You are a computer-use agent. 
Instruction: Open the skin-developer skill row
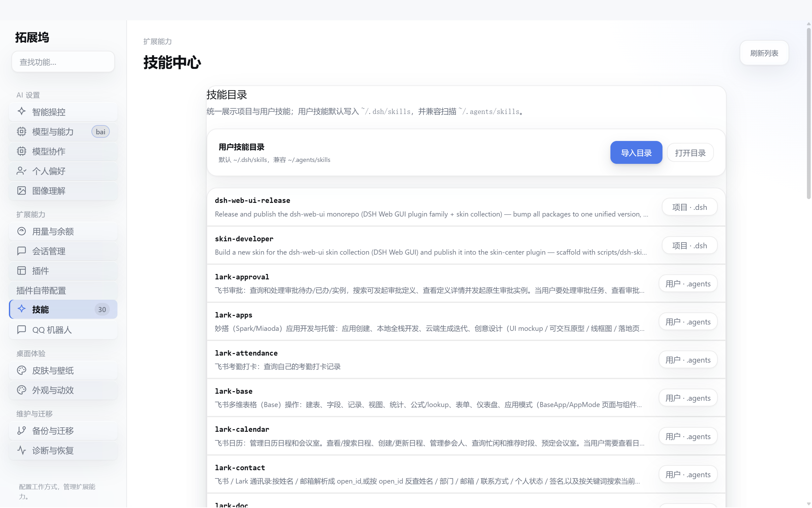466,245
